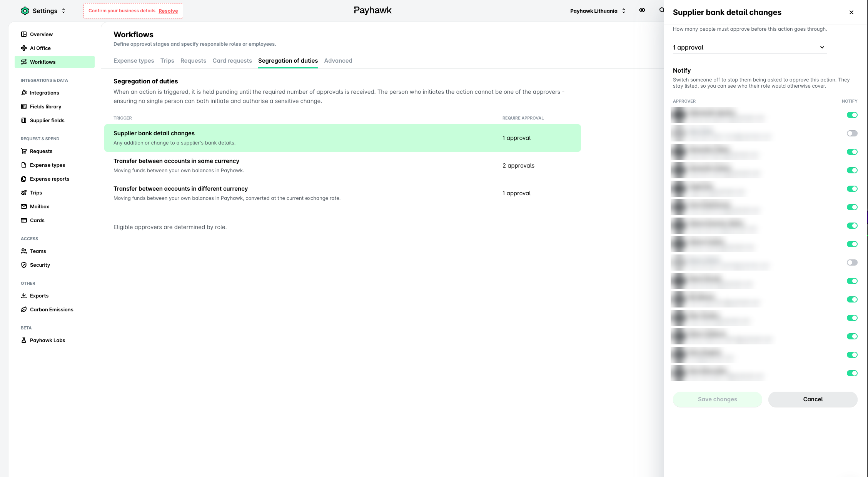The image size is (868, 477).
Task: Click the Payhawk logo in header
Action: 372,10
